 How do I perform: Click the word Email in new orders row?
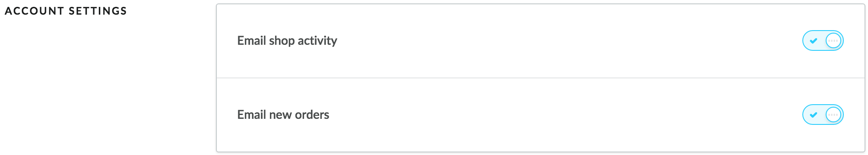tap(251, 115)
